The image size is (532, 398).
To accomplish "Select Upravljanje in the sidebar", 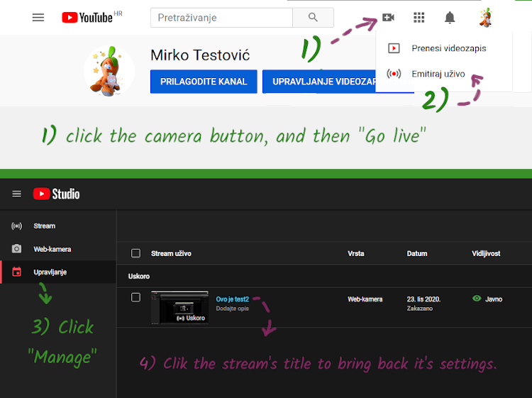I will (50, 272).
